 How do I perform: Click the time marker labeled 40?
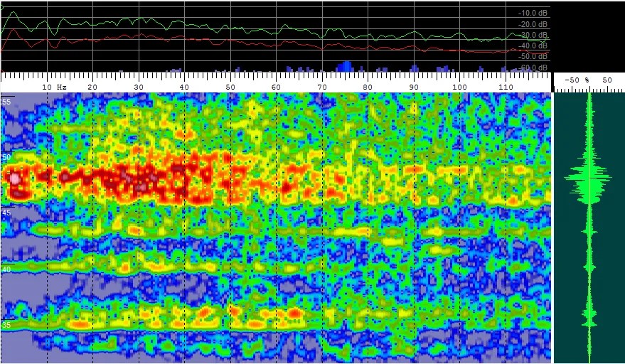point(6,269)
